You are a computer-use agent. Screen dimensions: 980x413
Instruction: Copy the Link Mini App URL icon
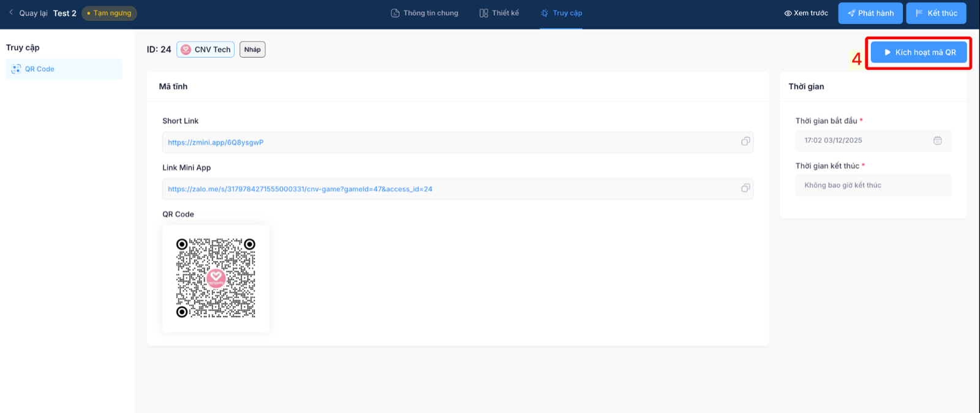point(745,188)
